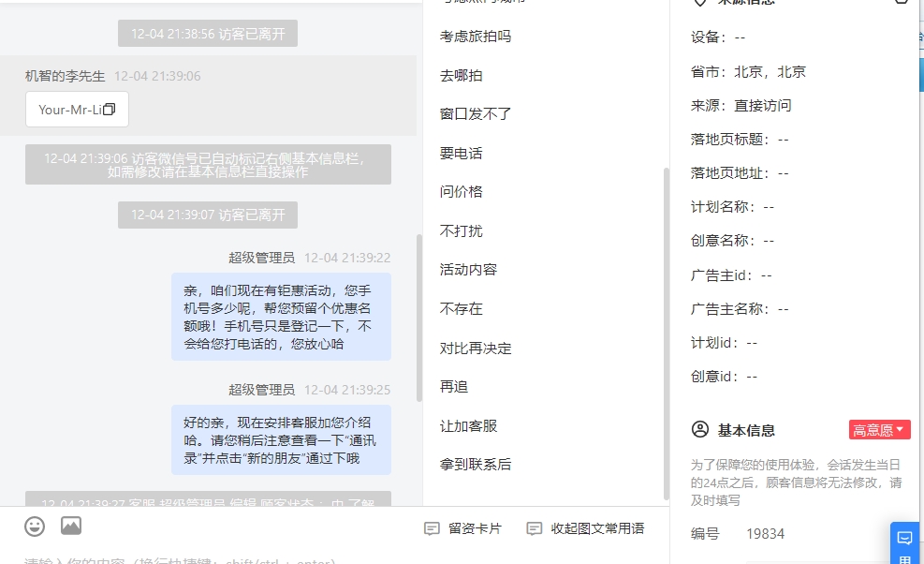Click the customer number 19834
The image size is (924, 564).
[765, 534]
